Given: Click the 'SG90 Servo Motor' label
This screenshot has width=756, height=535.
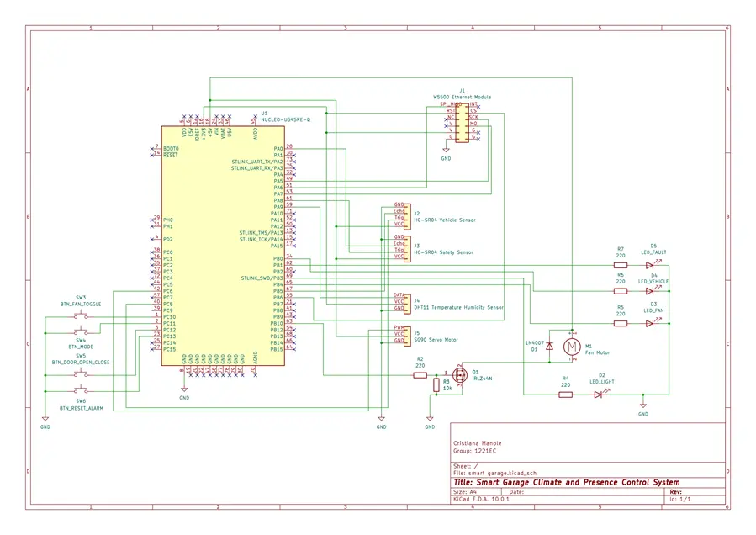Looking at the screenshot, I should (x=436, y=340).
